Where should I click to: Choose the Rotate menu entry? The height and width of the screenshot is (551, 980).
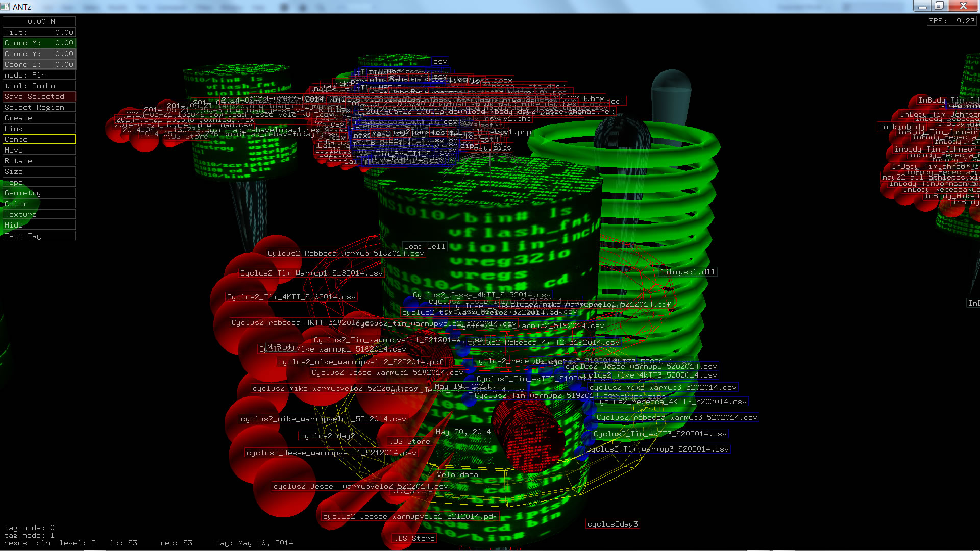tap(39, 161)
